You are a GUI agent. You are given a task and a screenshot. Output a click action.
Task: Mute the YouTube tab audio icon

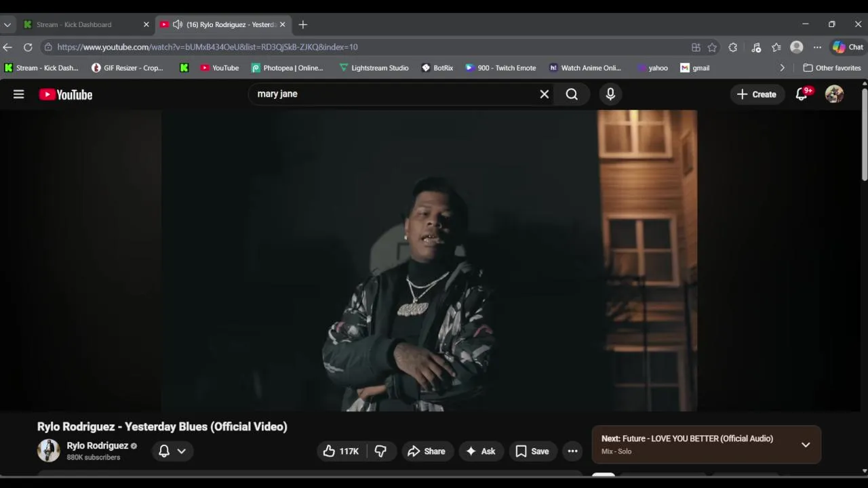click(x=178, y=24)
